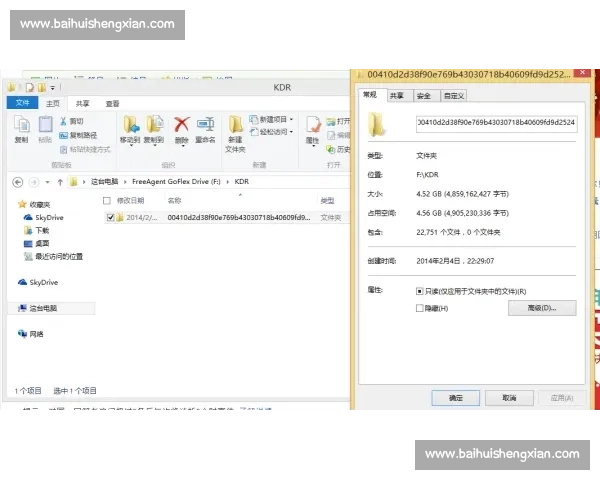Switch to Customize (自定义) tab in properties
Viewport: 600px width, 480px height.
454,96
